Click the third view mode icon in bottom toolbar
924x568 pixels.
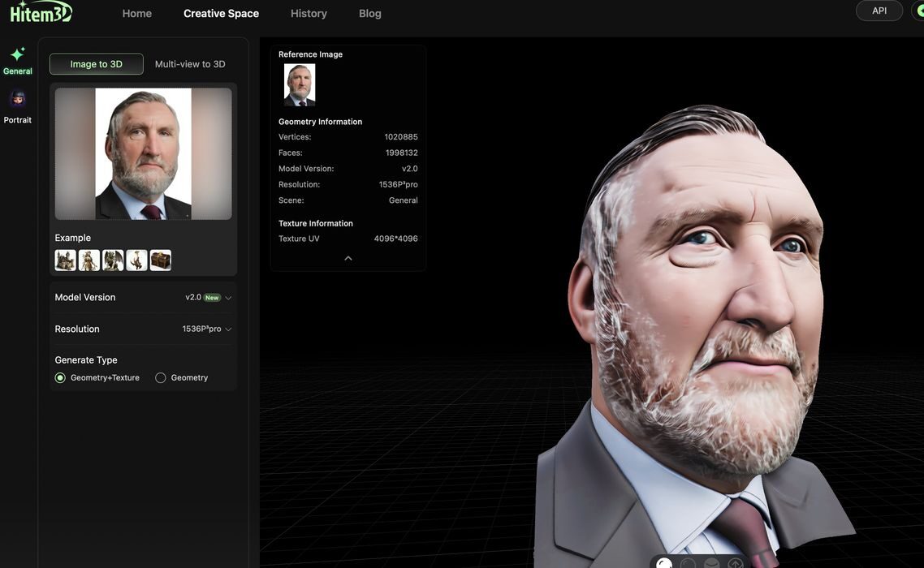pos(711,563)
